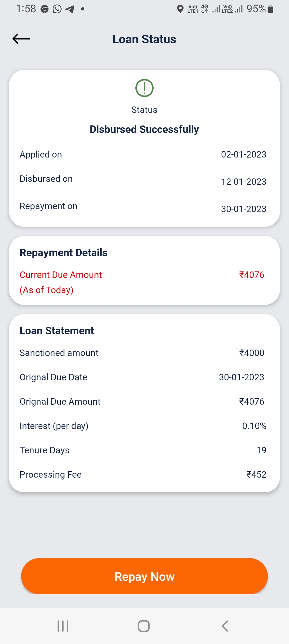Open Android recent apps navigation button
Screen dimensions: 289x644
[x=63, y=626]
